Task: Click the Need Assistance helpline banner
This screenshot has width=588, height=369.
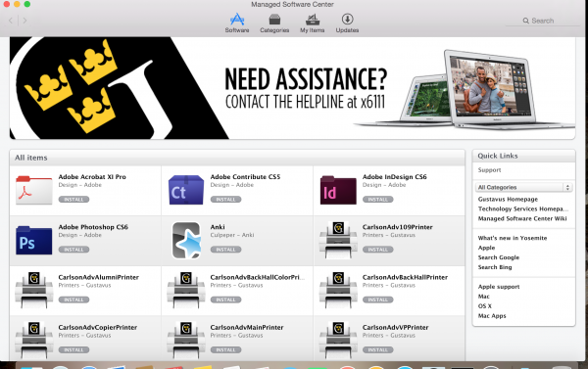Action: pyautogui.click(x=292, y=88)
